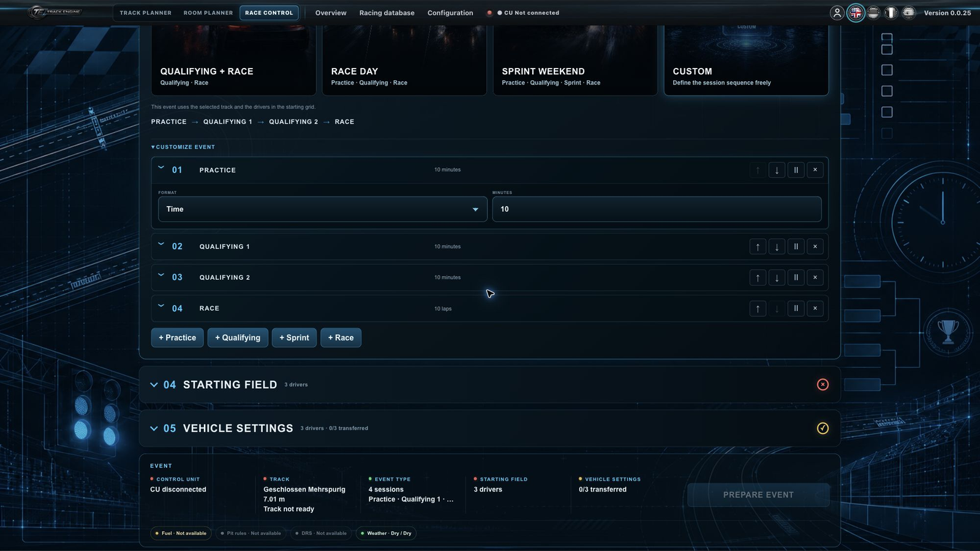980x551 pixels.
Task: Select the English UK flag language
Action: point(856,13)
